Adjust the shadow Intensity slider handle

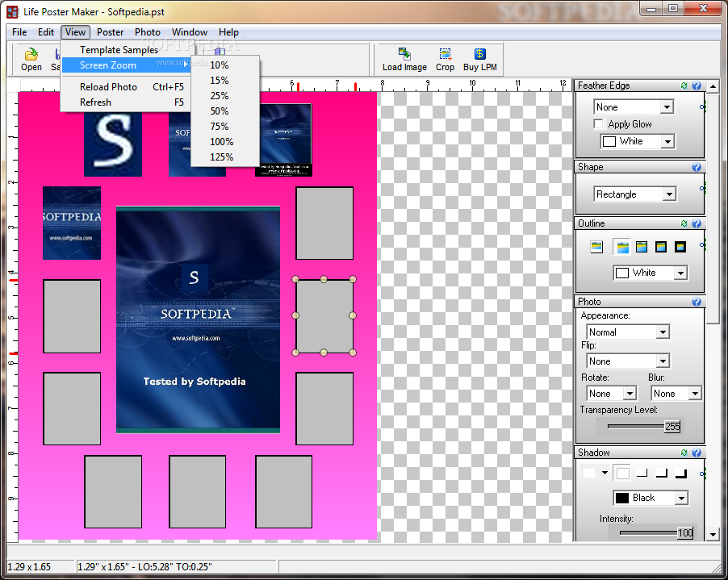pyautogui.click(x=685, y=532)
